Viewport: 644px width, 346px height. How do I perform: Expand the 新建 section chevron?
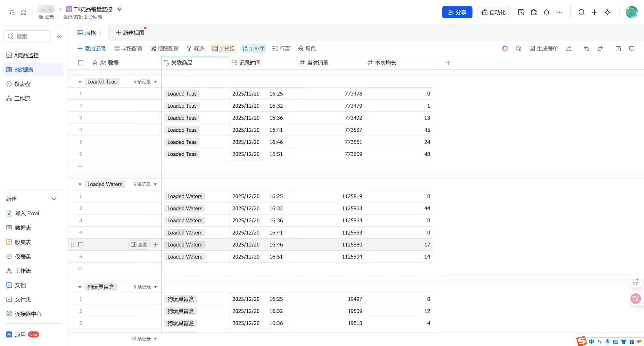pyautogui.click(x=54, y=199)
